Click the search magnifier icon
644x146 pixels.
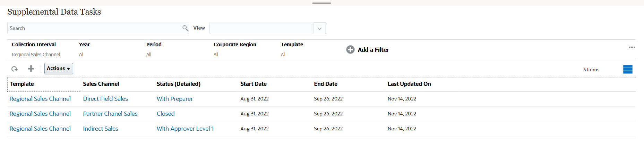[185, 28]
